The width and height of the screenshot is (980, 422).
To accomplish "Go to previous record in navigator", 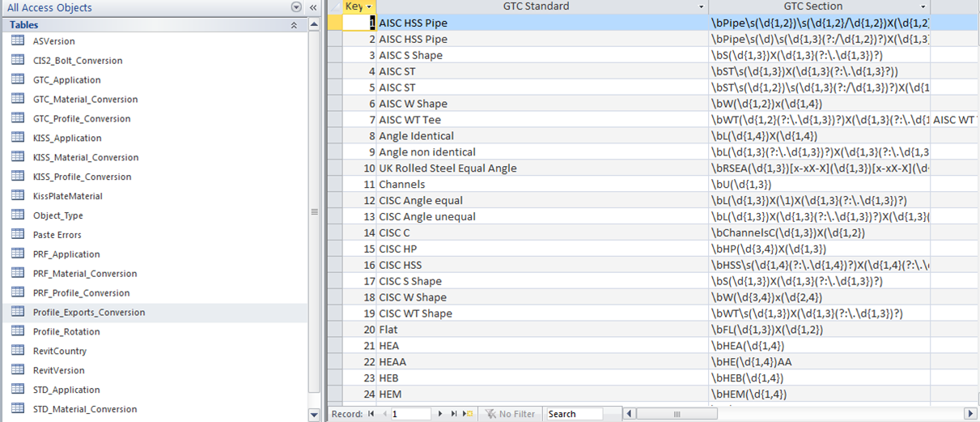I will click(384, 414).
